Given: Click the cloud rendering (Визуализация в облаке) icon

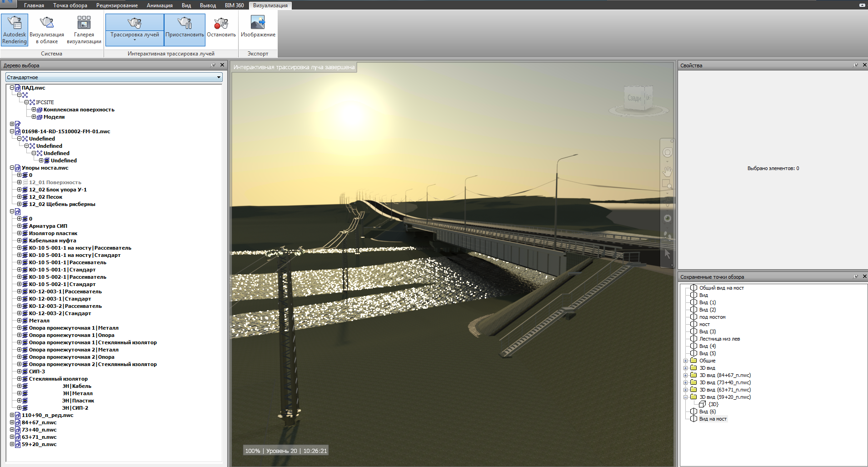Looking at the screenshot, I should [x=47, y=30].
